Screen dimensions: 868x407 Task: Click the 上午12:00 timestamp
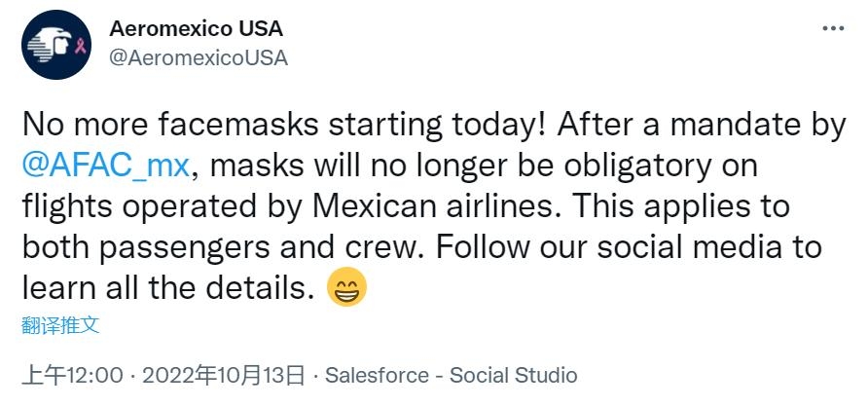click(74, 375)
